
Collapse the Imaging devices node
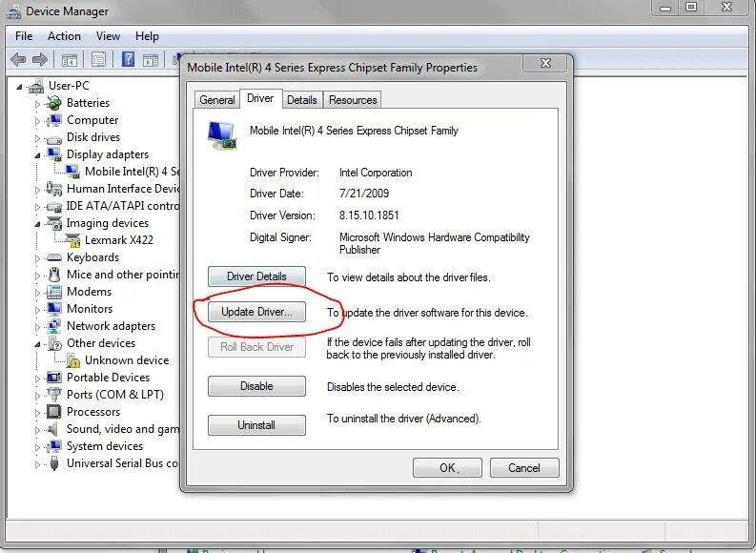[37, 224]
